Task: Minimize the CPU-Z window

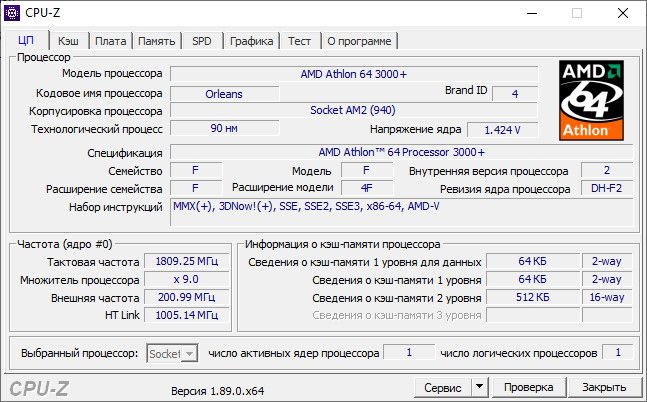Action: 532,13
